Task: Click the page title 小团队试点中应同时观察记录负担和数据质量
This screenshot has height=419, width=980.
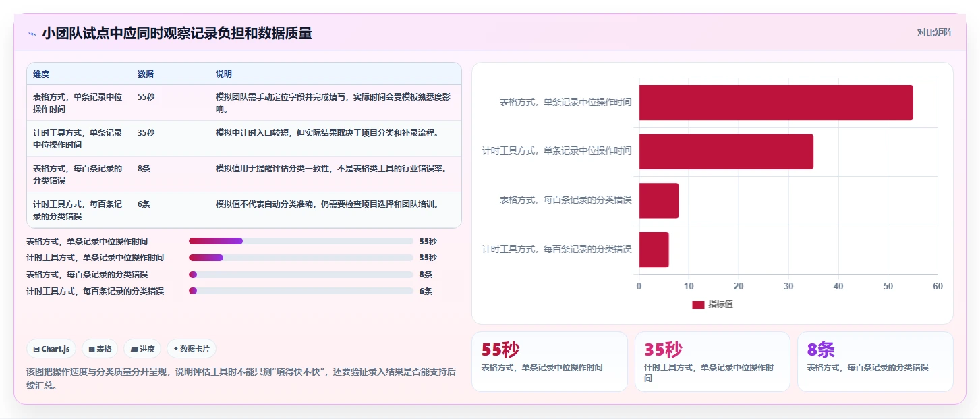Action: point(177,34)
